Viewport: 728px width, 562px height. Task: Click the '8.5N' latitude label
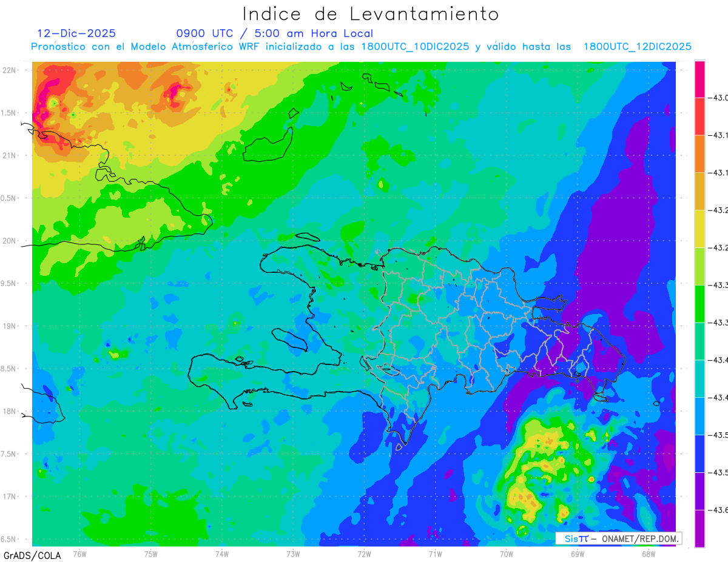pyautogui.click(x=9, y=369)
